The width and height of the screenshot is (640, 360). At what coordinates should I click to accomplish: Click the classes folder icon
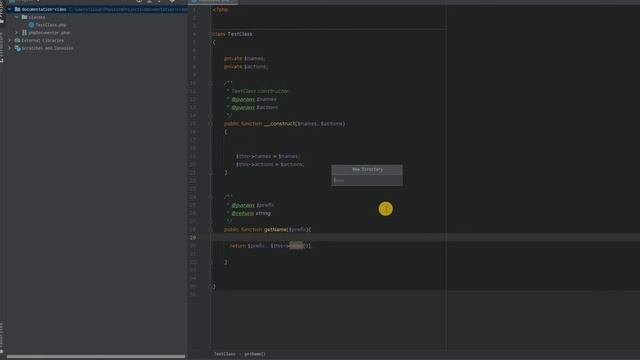point(24,17)
